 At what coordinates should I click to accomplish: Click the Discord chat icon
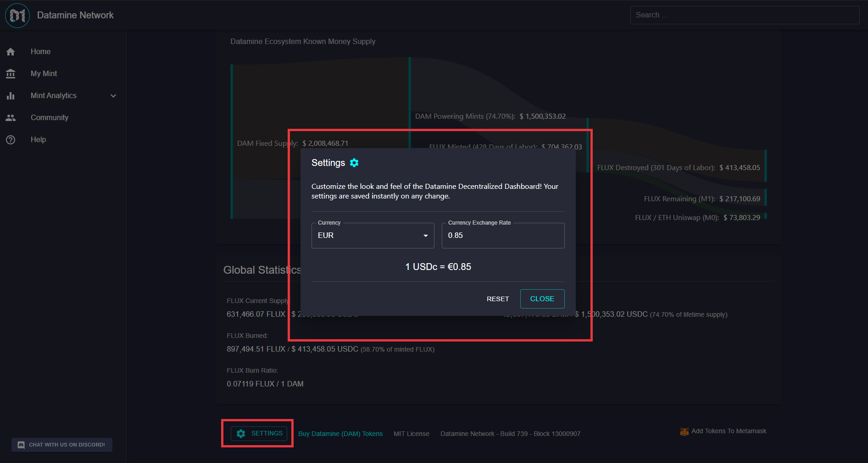(x=21, y=445)
